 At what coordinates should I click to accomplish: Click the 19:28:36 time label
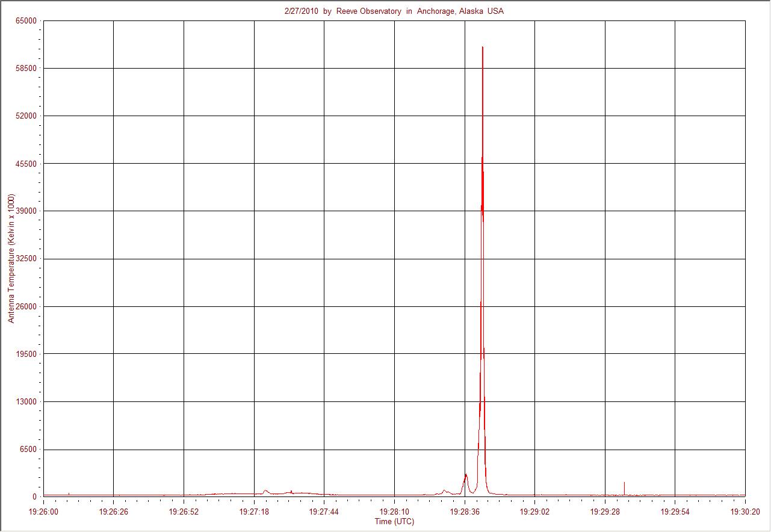pos(465,512)
